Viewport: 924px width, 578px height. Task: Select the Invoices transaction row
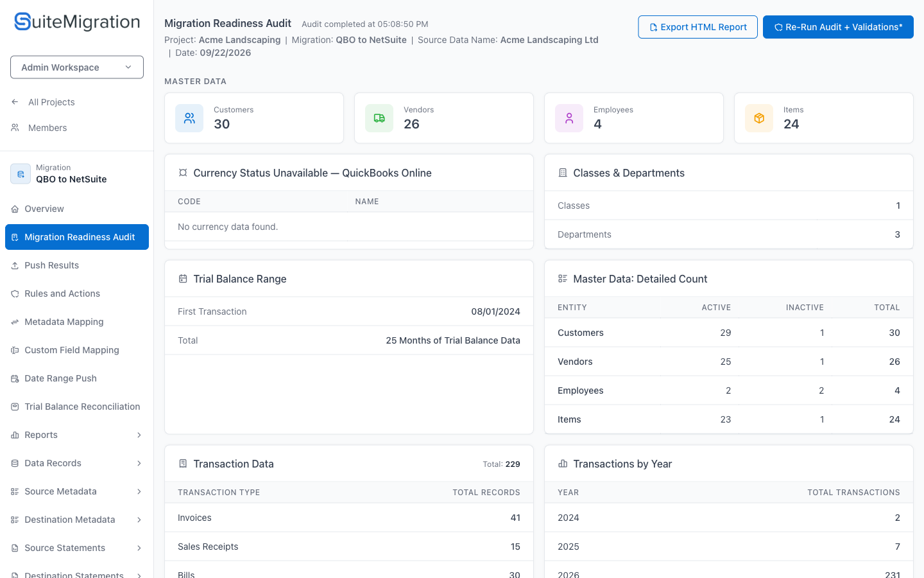coord(349,518)
